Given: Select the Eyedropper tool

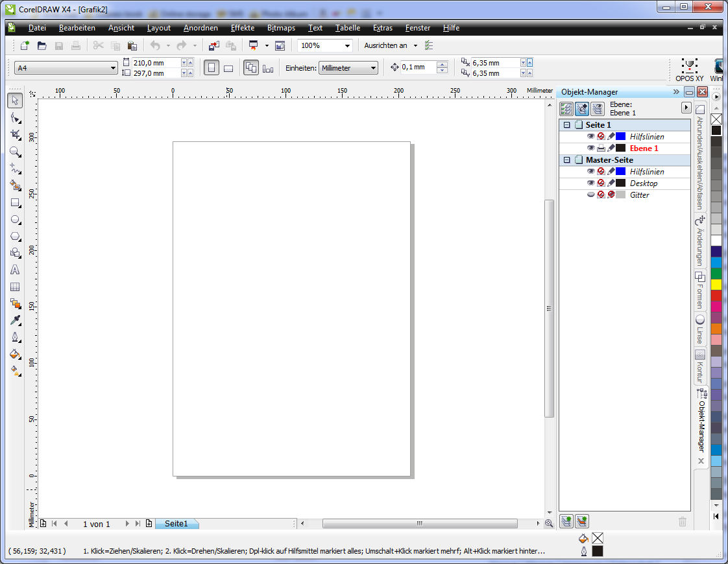Looking at the screenshot, I should tap(15, 320).
